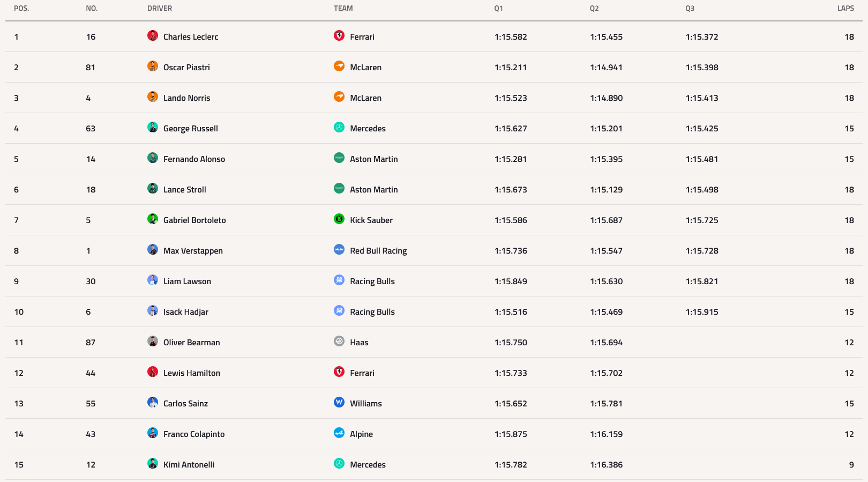Click Antonelli's lap count 9
The height and width of the screenshot is (482, 868).
(x=851, y=465)
